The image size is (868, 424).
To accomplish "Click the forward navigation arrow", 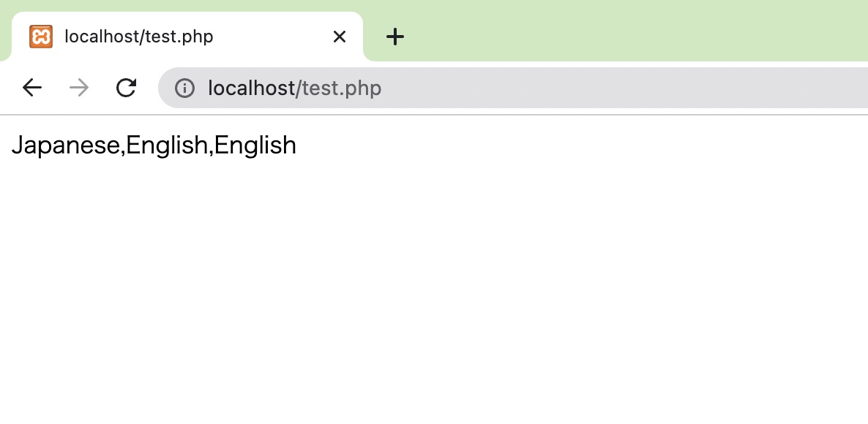I will [78, 88].
